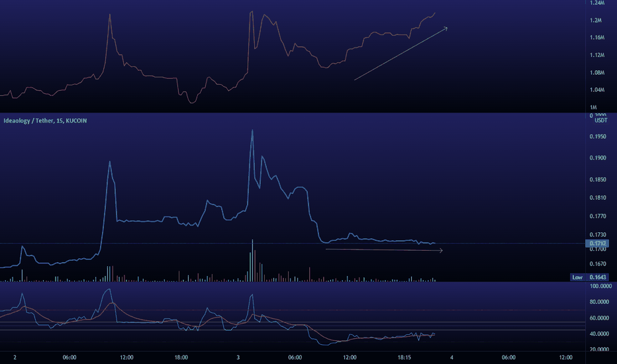The image size is (617, 364).
Task: Select the USDT currency label
Action: pyautogui.click(x=600, y=120)
